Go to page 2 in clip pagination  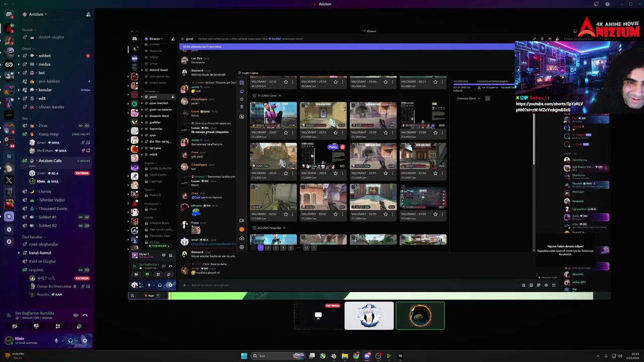tap(268, 247)
